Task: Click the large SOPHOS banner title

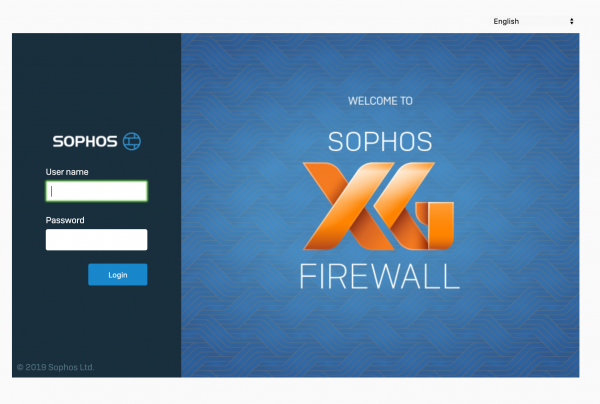Action: pos(380,142)
